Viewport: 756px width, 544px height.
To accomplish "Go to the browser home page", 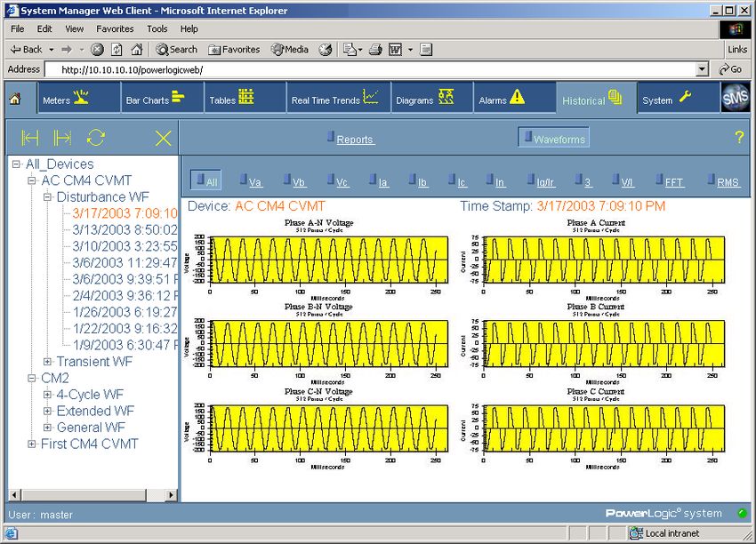I will (137, 49).
